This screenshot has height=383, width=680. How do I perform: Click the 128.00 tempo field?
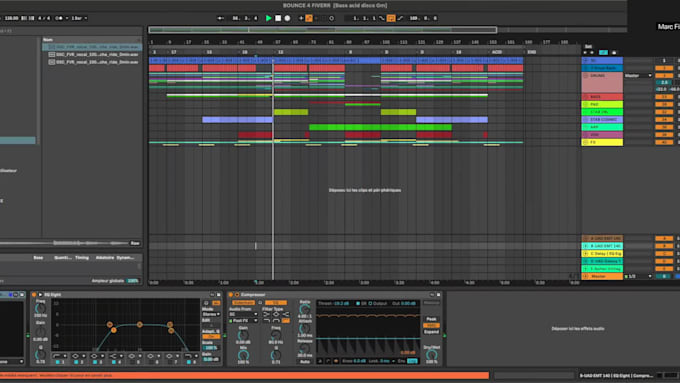12,18
